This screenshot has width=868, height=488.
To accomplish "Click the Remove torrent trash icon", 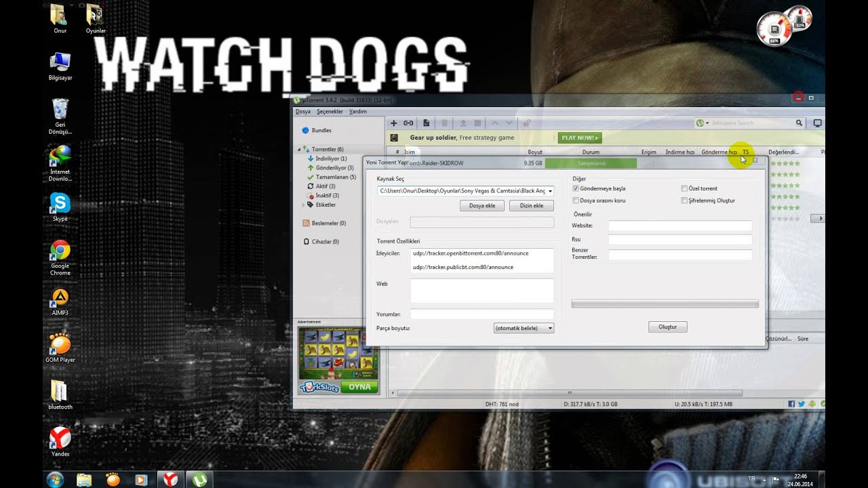I will (x=445, y=123).
